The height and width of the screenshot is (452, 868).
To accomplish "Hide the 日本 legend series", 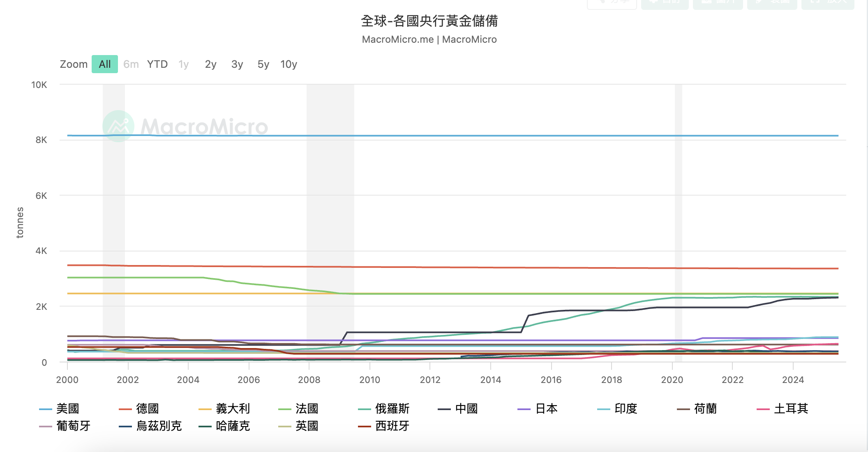I will pos(538,409).
